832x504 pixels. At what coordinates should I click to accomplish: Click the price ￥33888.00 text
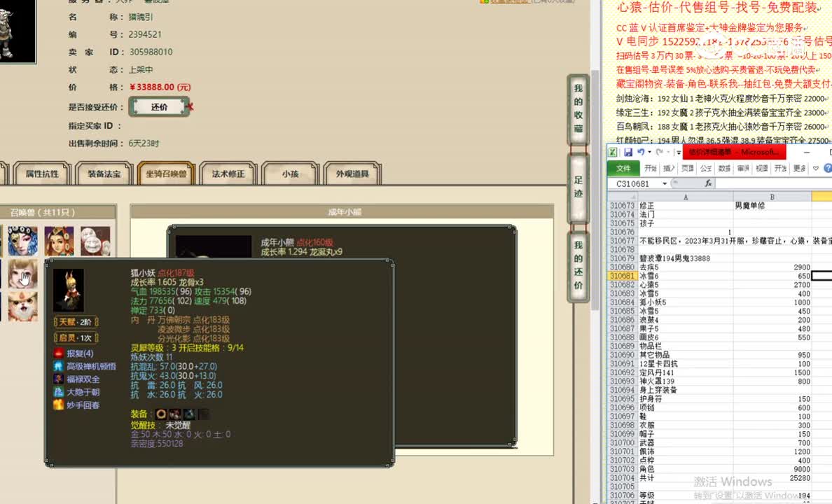(x=160, y=87)
